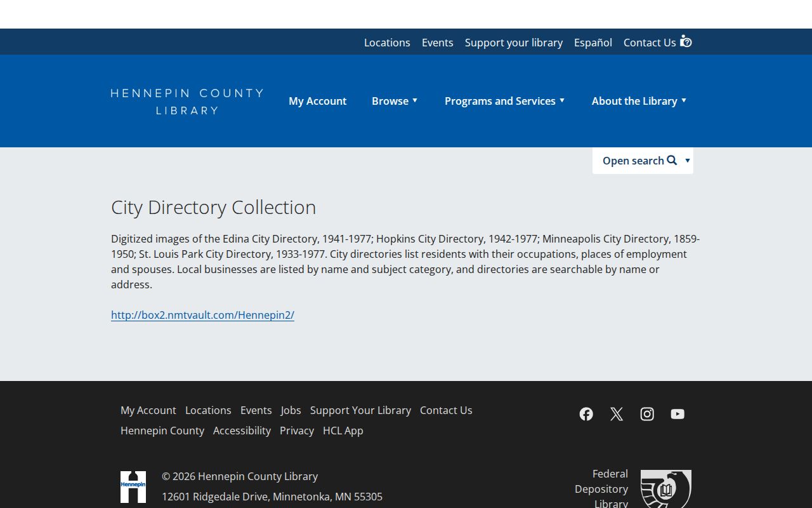The width and height of the screenshot is (812, 508).
Task: Click the City Directory Collection heading
Action: [x=213, y=207]
